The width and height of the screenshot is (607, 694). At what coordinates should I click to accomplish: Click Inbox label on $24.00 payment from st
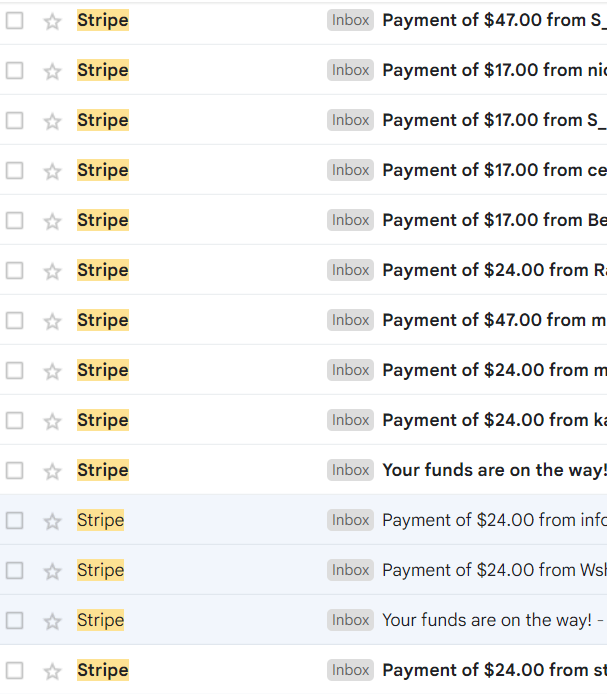[x=350, y=670]
